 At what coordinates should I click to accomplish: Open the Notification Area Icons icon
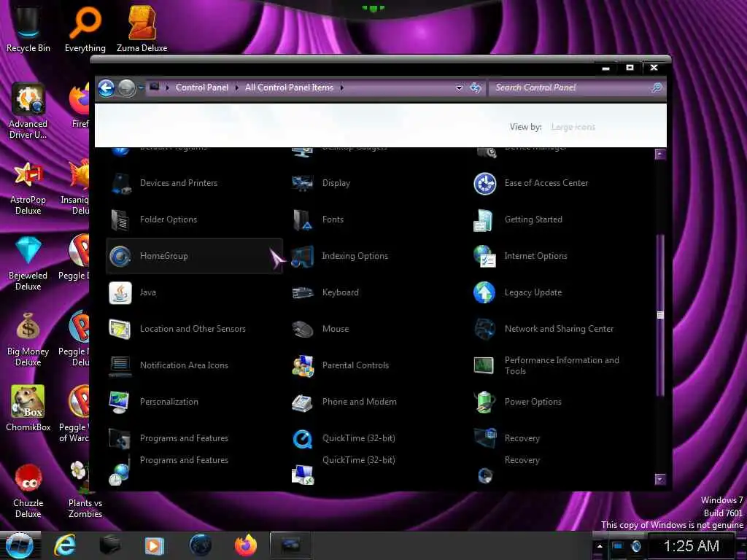pyautogui.click(x=120, y=365)
